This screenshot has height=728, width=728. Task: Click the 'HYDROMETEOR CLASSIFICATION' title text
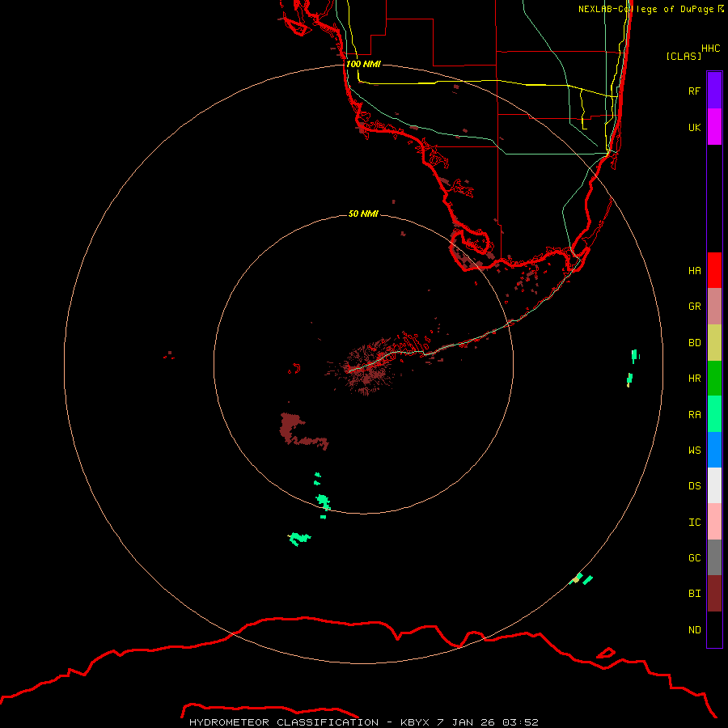284,722
